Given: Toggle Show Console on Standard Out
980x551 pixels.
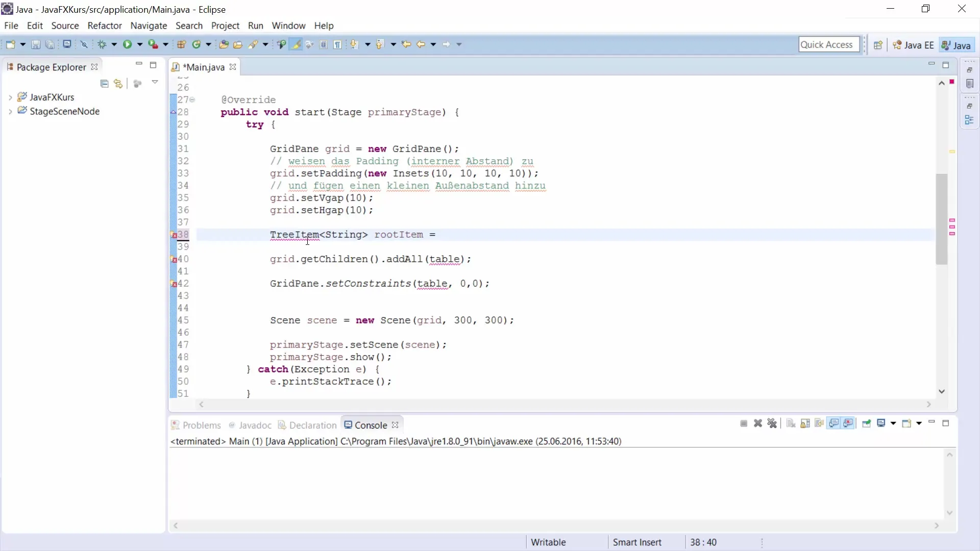Looking at the screenshot, I should tap(834, 423).
